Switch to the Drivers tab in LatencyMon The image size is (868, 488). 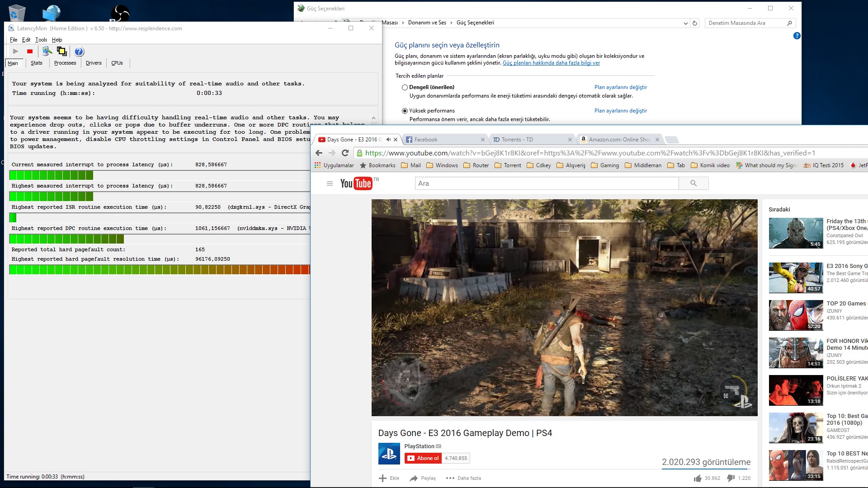coord(94,63)
